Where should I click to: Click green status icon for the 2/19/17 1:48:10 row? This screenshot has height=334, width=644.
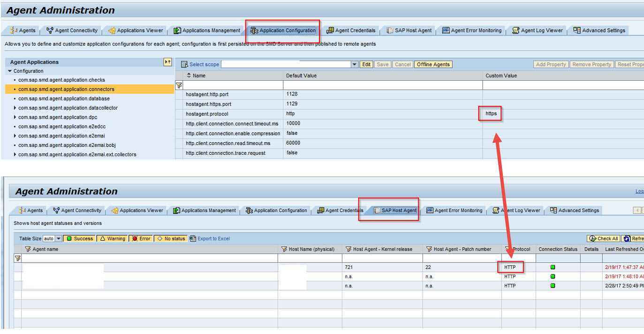point(553,276)
